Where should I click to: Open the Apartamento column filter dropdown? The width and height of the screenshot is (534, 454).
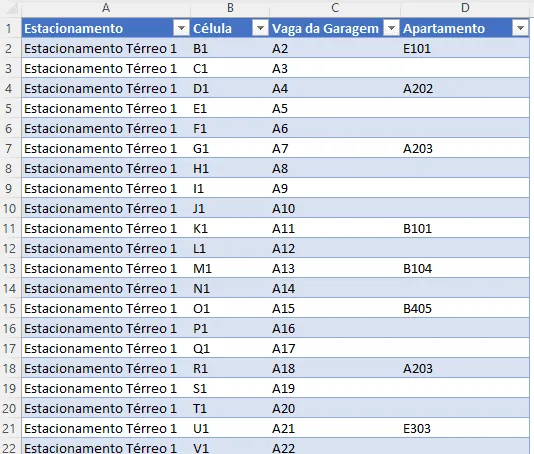pos(520,28)
